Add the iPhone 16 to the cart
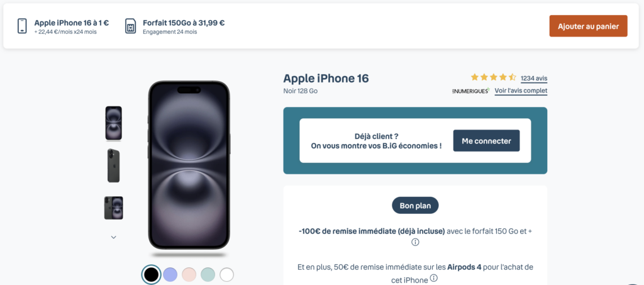This screenshot has width=644, height=285. [588, 26]
